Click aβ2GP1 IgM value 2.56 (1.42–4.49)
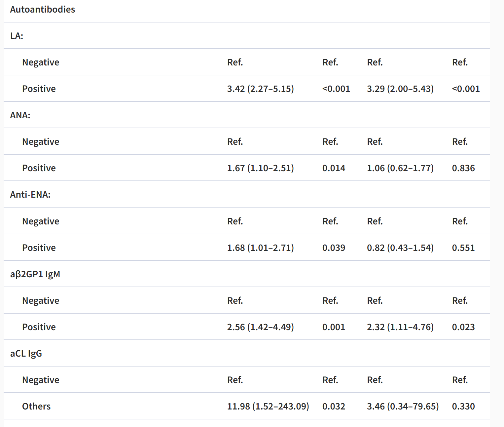504x427 pixels. coord(260,327)
